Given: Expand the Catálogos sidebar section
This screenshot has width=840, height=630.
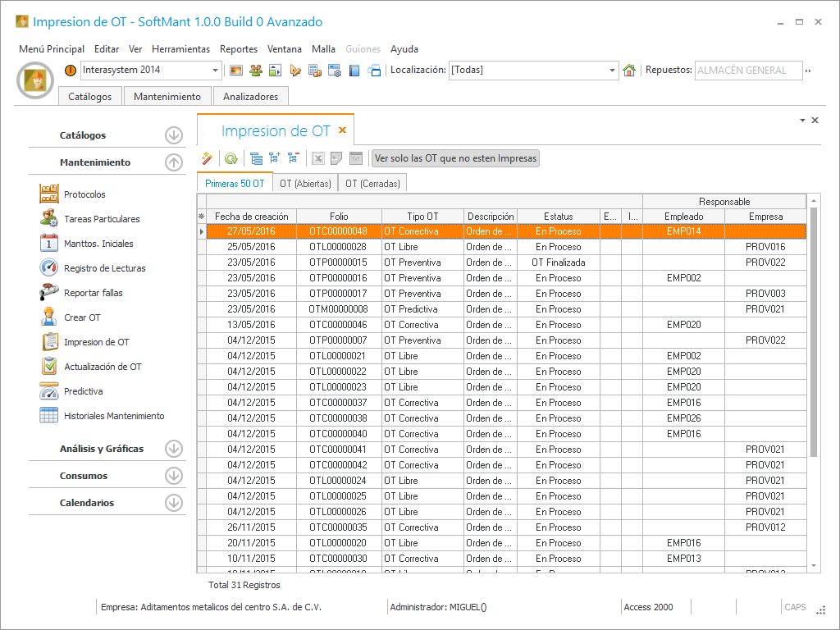Looking at the screenshot, I should coord(173,135).
